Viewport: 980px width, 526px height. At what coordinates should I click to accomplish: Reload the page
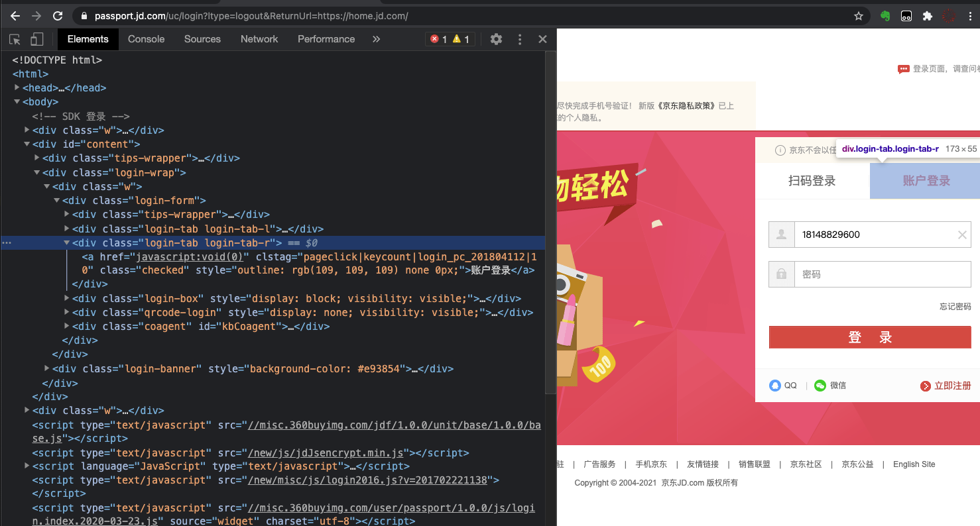click(x=58, y=16)
